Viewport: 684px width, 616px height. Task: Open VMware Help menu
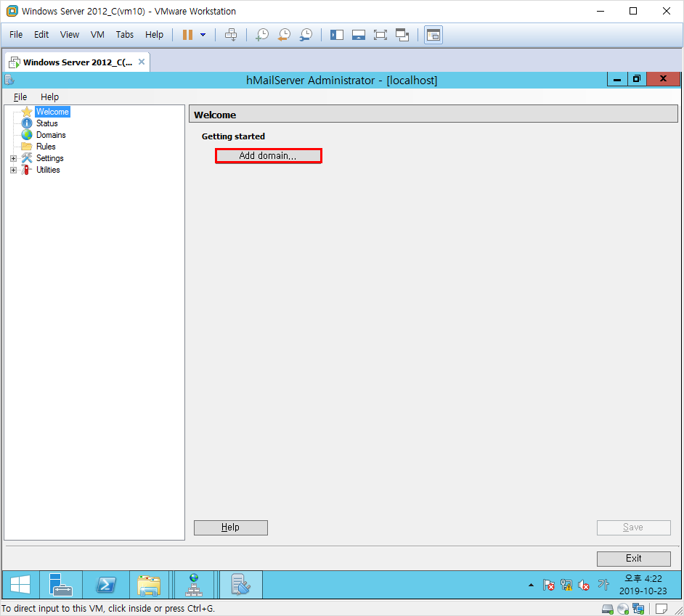point(155,34)
